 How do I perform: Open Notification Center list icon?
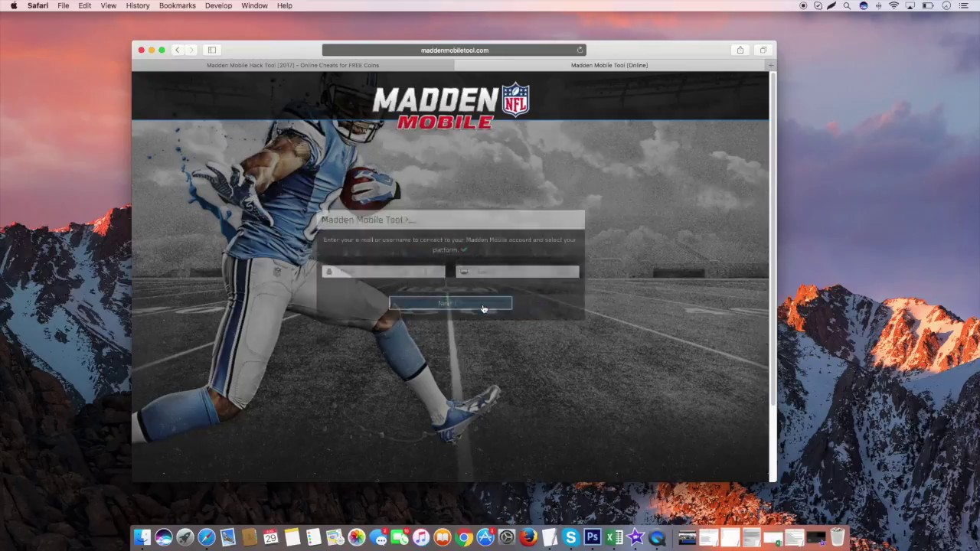[964, 5]
